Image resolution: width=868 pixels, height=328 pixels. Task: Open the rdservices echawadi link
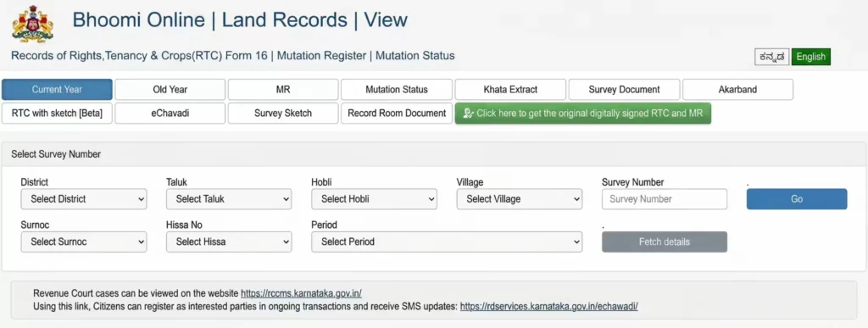549,306
